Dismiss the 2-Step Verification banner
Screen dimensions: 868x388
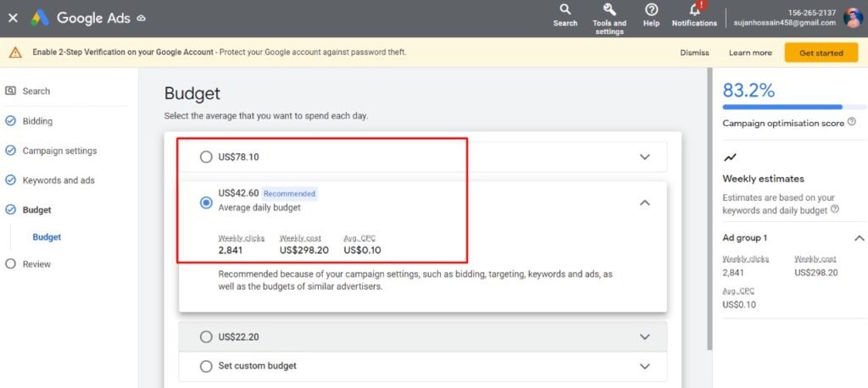point(693,53)
